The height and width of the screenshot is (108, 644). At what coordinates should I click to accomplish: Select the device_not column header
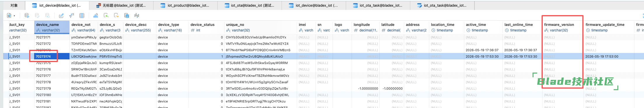tap(83, 27)
